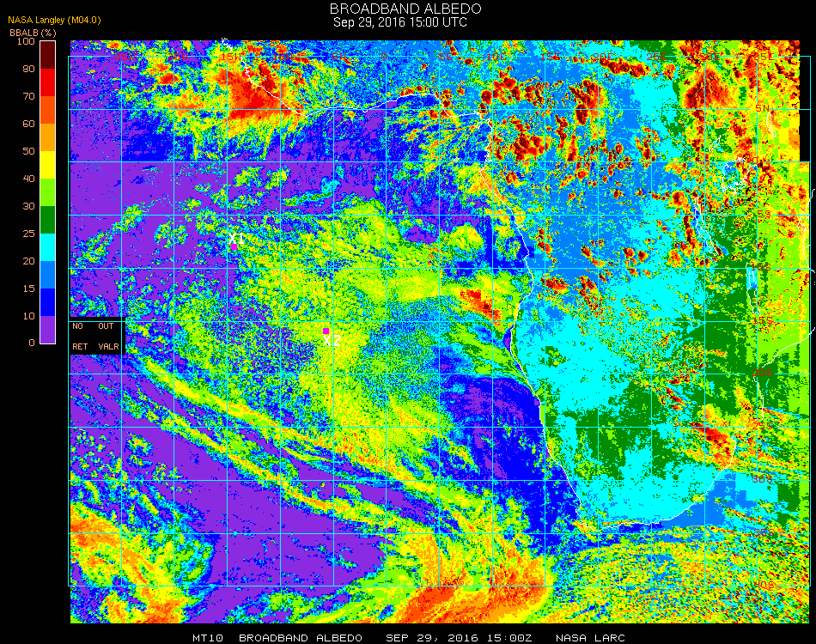Click the 'NASA Langley (M04.0)' label

[55, 21]
